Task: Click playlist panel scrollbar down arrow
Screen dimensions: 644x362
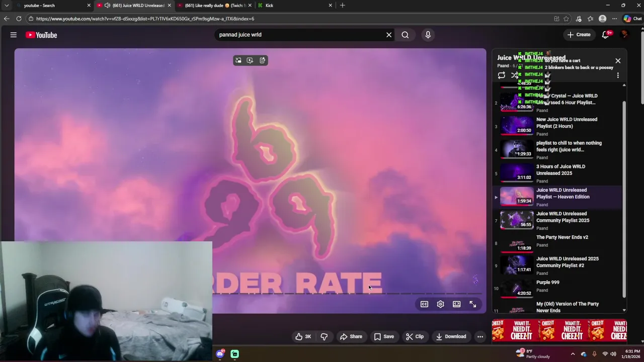Action: pos(624,310)
